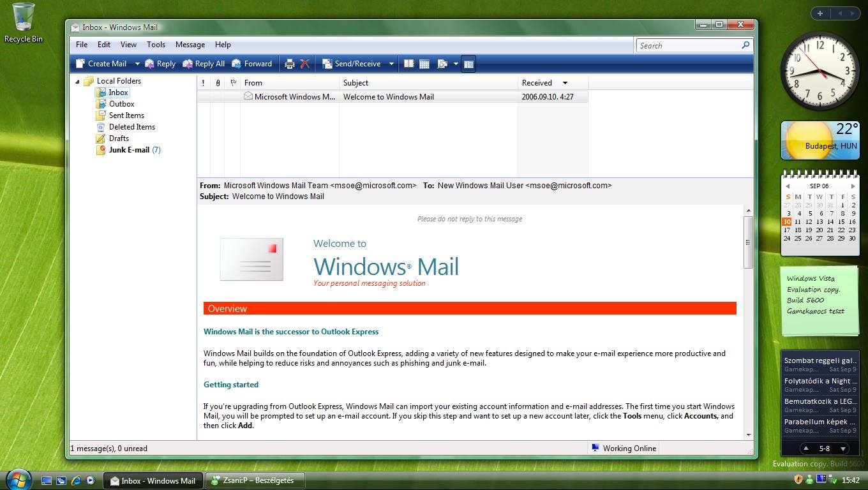Screen dimensions: 868x490
Task: Open the Help menu
Action: coord(223,45)
